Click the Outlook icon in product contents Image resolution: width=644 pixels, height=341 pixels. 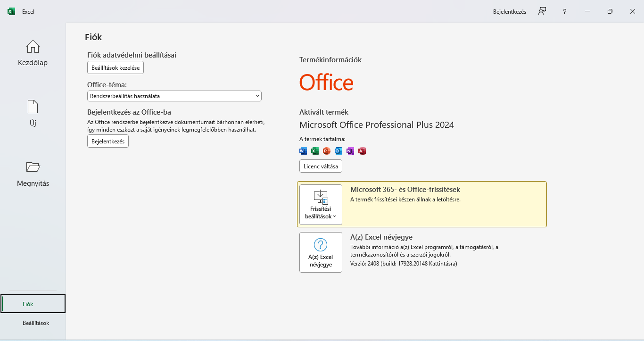[339, 151]
